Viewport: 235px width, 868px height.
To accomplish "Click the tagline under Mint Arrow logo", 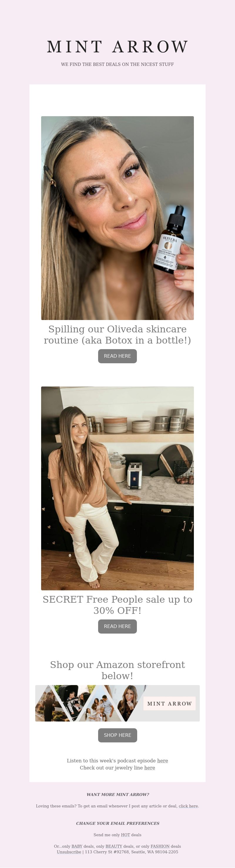I will tap(117, 64).
